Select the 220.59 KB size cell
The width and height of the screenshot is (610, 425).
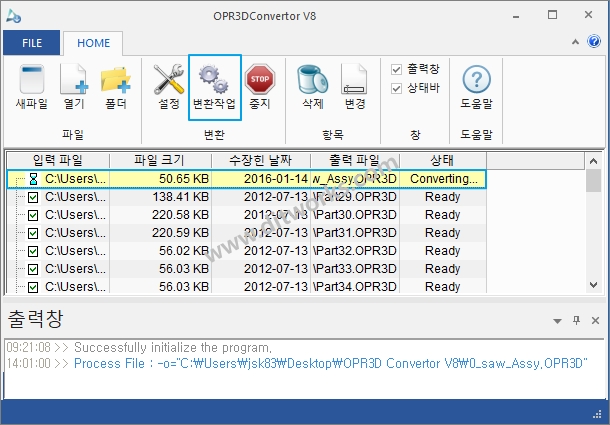(161, 233)
